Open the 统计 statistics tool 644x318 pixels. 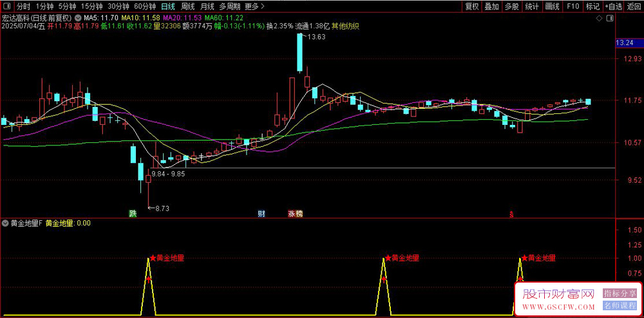pos(532,6)
